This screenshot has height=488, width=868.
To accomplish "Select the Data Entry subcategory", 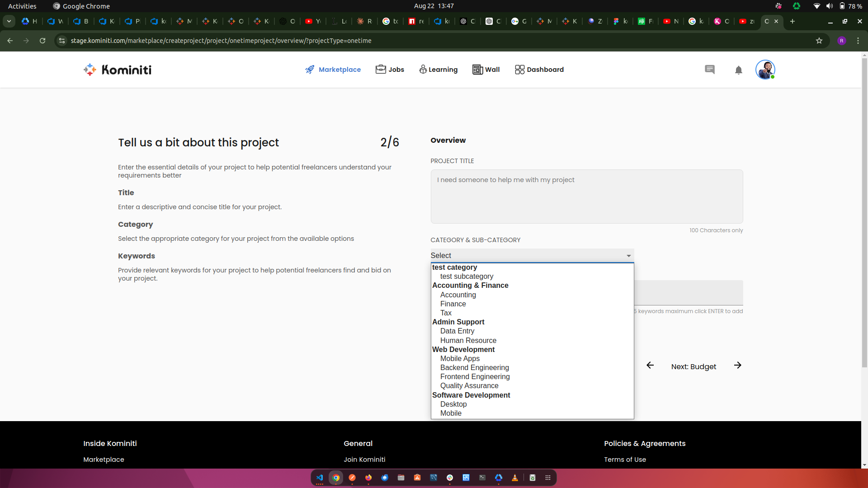I will 457,331.
